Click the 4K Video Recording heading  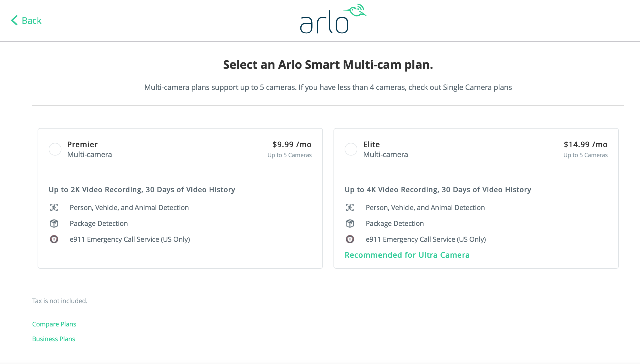point(438,190)
